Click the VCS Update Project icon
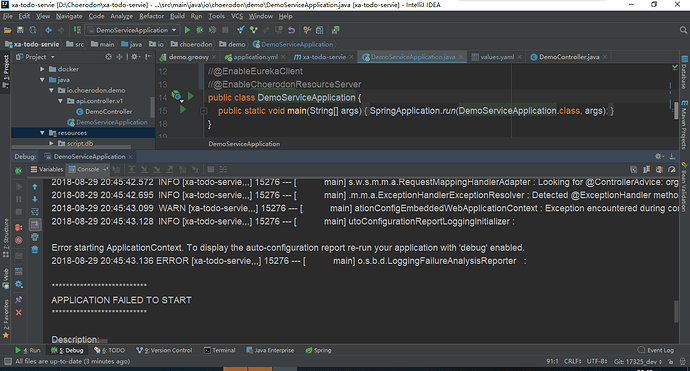 [241, 30]
